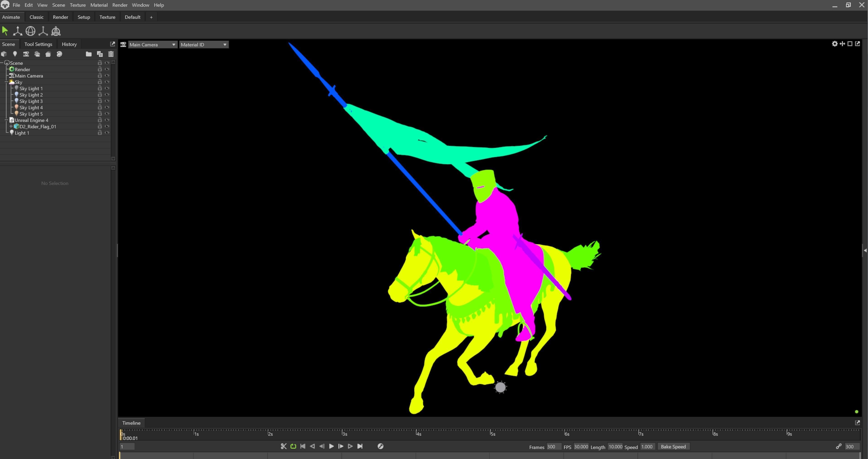Open the Material ID view dropdown
The image size is (868, 459).
(203, 44)
